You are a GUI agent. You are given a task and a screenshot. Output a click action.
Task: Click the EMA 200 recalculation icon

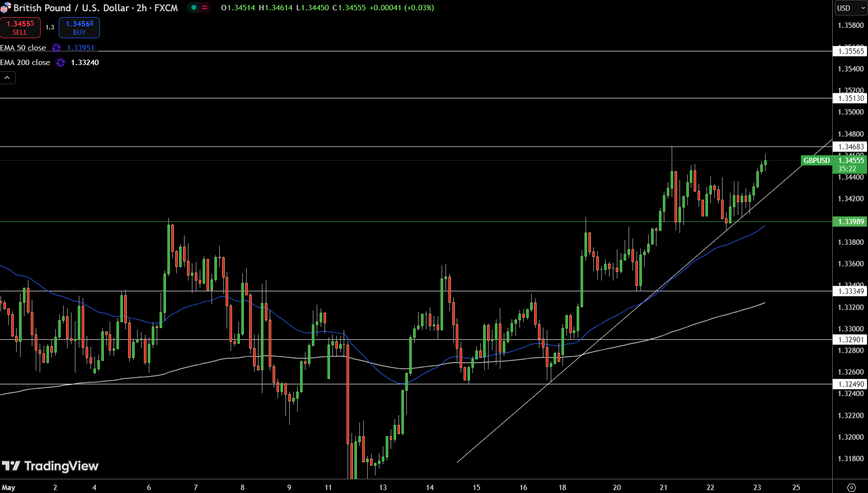point(60,63)
